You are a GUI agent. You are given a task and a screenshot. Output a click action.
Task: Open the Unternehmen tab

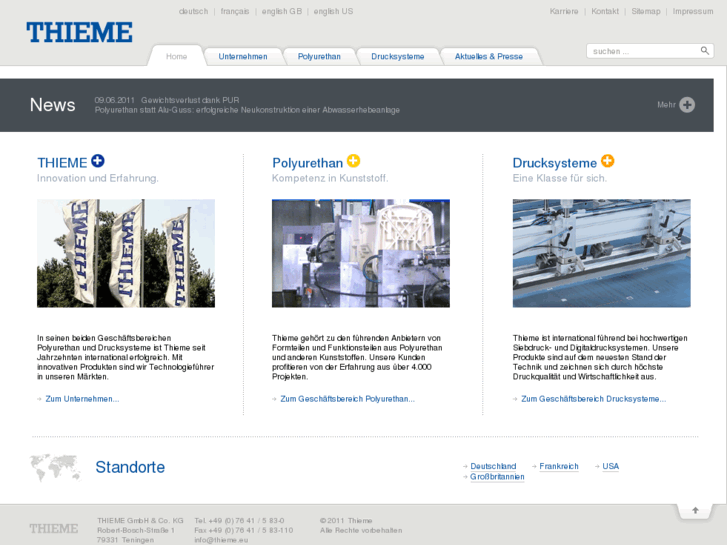243,57
